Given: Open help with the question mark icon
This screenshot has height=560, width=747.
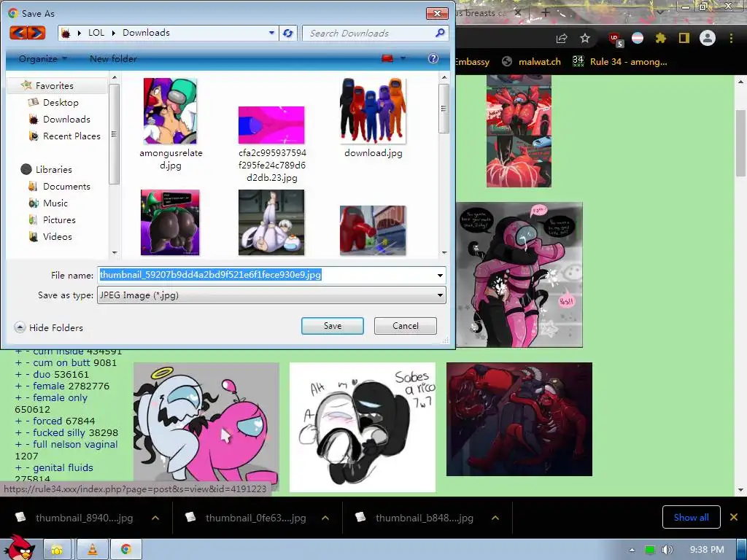Looking at the screenshot, I should coord(433,58).
